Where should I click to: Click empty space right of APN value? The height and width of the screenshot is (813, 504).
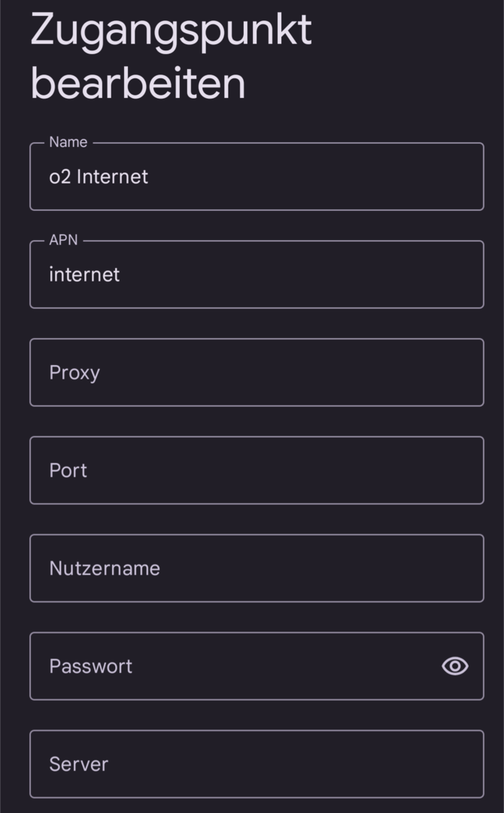[316, 275]
